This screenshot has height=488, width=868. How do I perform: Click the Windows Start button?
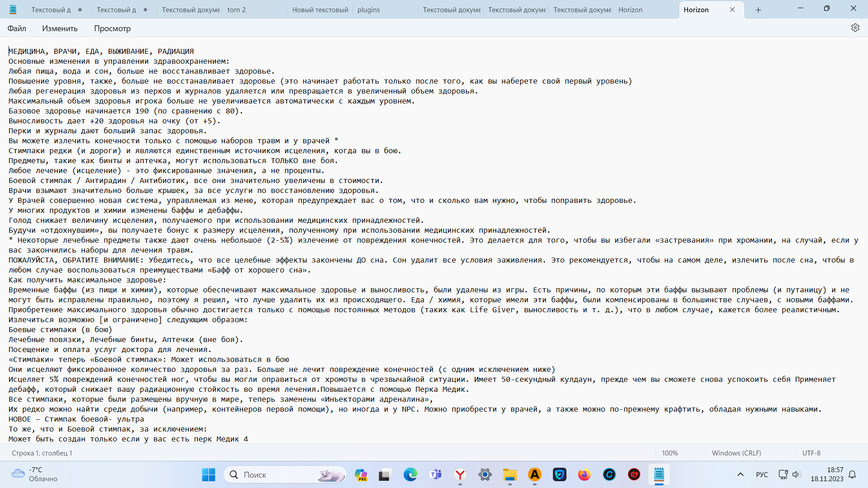tap(208, 474)
